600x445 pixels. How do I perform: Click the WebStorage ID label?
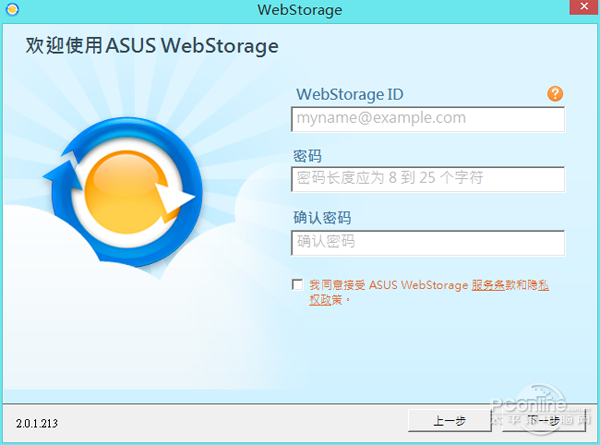(349, 95)
